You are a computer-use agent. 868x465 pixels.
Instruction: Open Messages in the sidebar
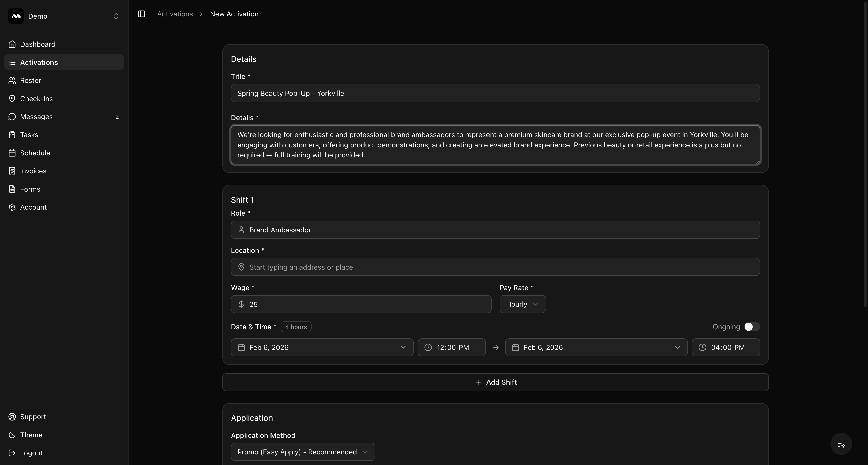click(x=36, y=117)
